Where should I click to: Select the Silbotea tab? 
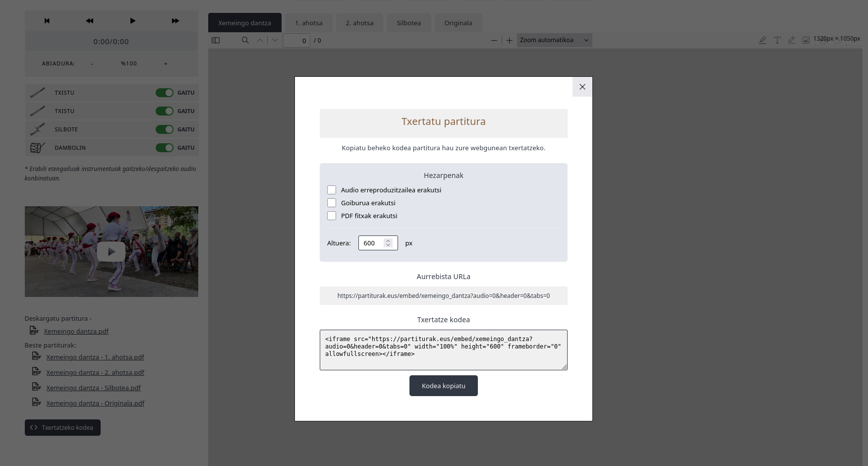click(x=408, y=23)
